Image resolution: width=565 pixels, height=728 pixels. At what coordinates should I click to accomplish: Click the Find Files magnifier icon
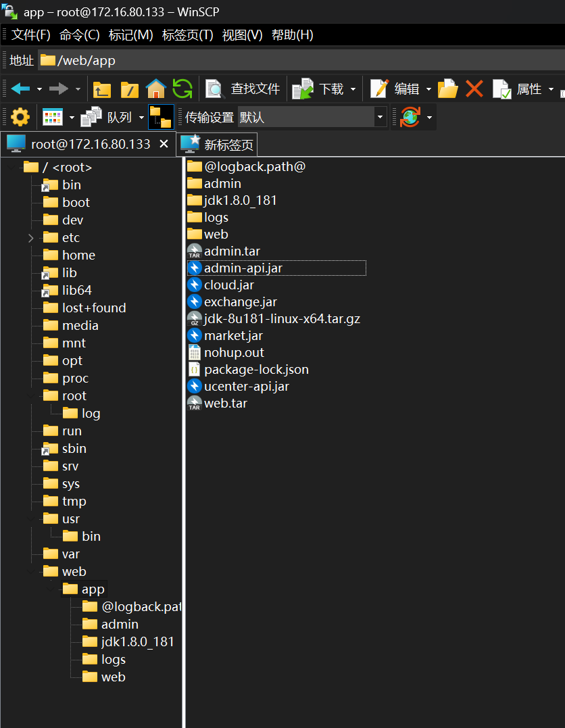[215, 89]
